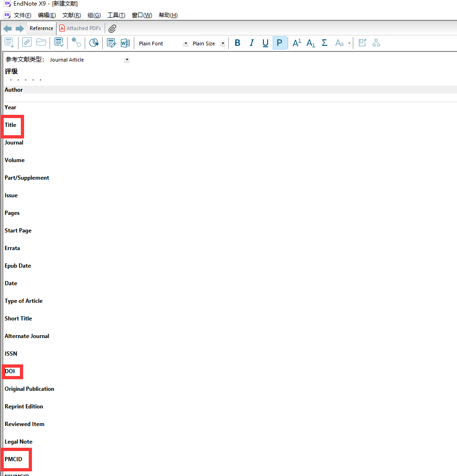The image size is (457, 476).
Task: Switch to the Attached PDFs tab
Action: coord(80,28)
